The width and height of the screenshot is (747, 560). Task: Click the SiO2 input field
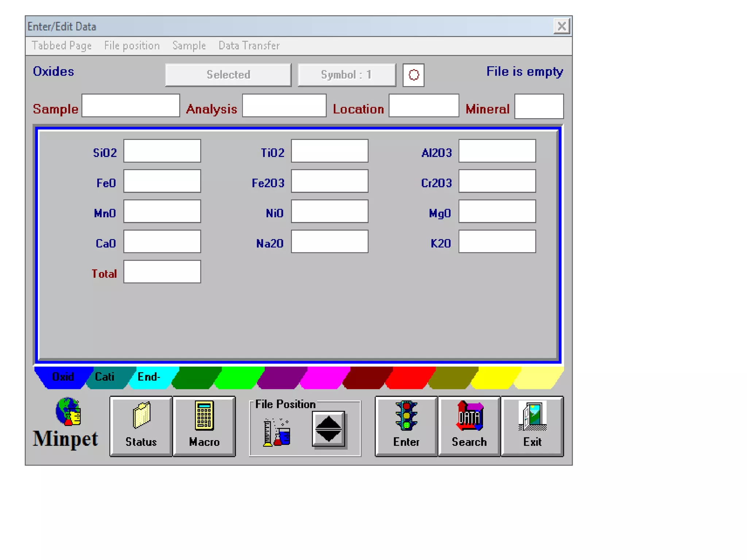(x=162, y=151)
